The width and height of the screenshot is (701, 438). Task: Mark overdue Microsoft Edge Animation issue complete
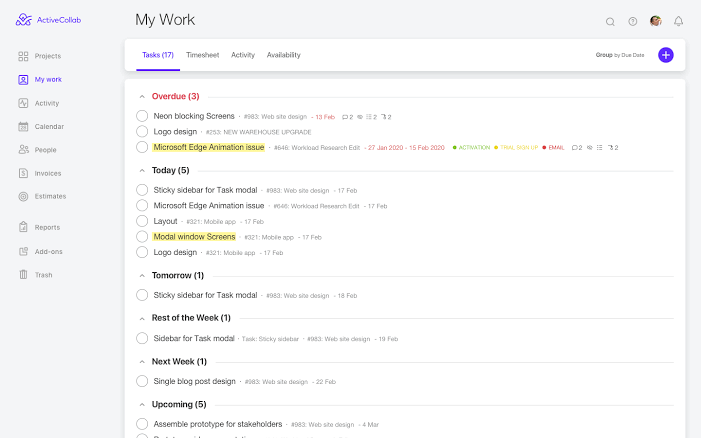(x=142, y=147)
